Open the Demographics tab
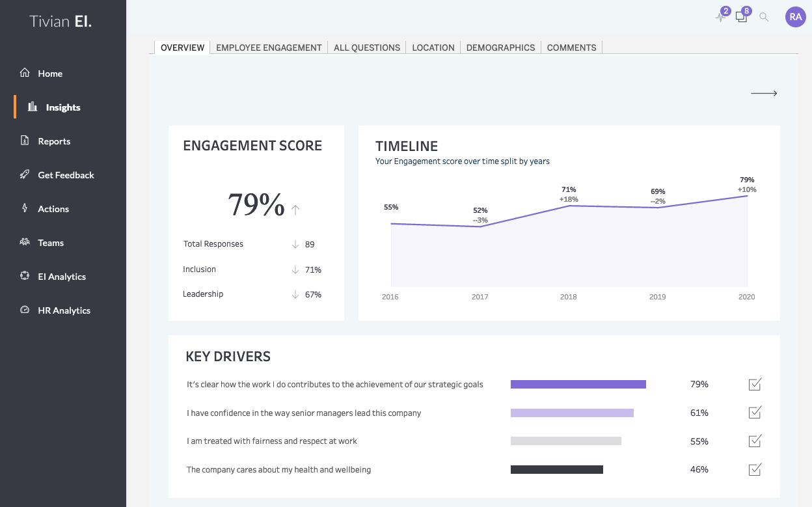Viewport: 812px width, 507px height. (x=500, y=48)
